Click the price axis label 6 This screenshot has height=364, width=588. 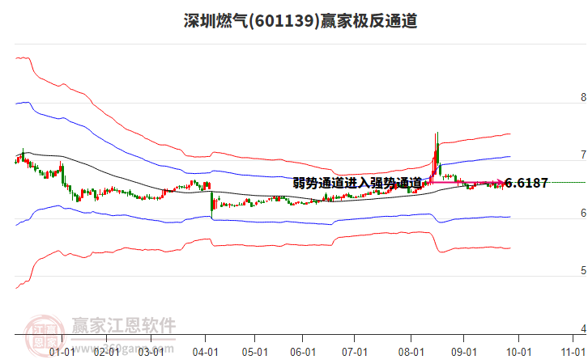pyautogui.click(x=583, y=213)
